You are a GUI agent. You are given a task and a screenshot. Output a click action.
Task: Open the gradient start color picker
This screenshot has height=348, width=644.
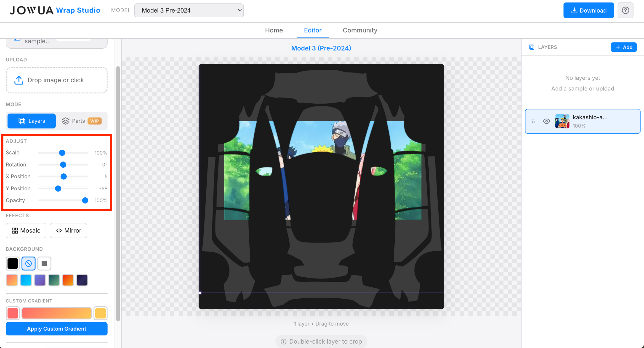(13, 313)
